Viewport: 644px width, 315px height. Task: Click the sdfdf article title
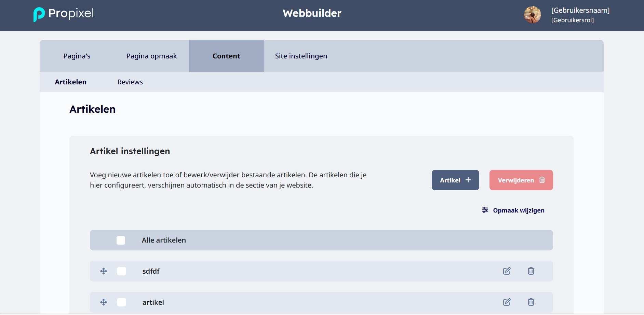click(151, 271)
